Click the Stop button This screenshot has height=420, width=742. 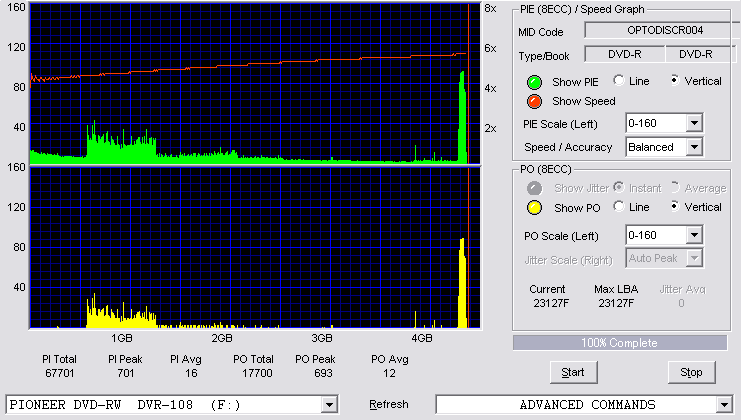point(691,373)
